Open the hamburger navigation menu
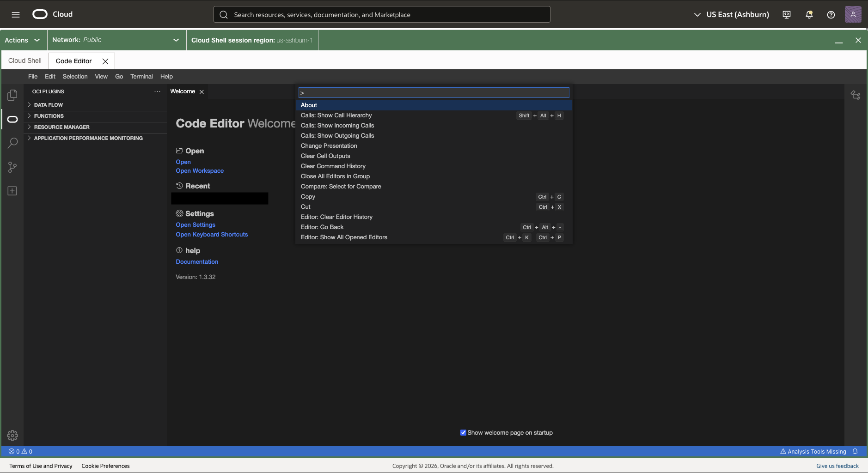 [x=16, y=15]
